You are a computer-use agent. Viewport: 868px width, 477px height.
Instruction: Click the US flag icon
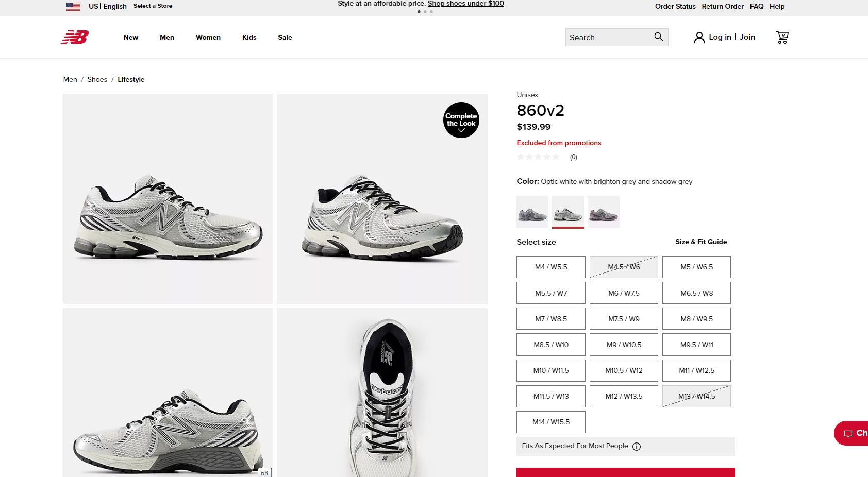point(73,6)
